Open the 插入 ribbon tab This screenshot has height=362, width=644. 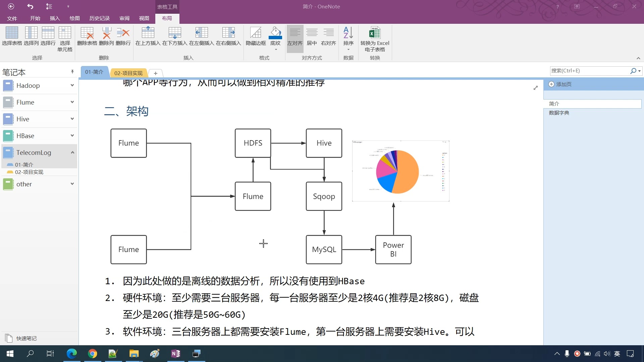click(x=55, y=18)
